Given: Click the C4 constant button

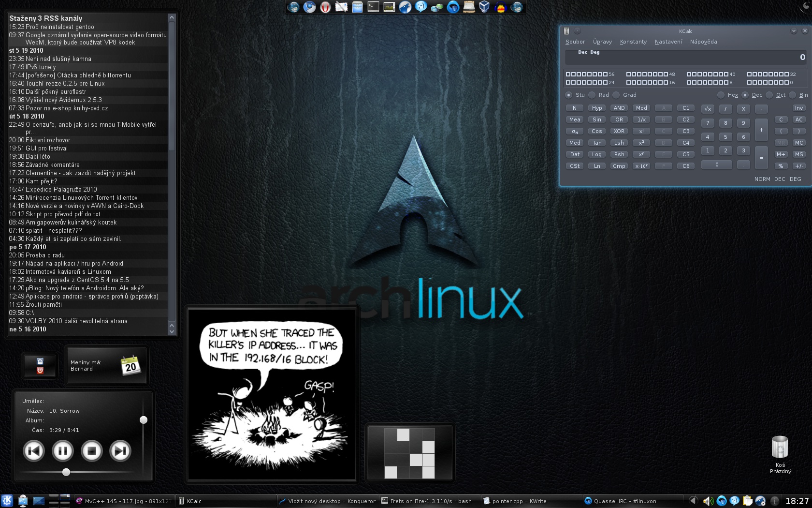Looking at the screenshot, I should 686,143.
